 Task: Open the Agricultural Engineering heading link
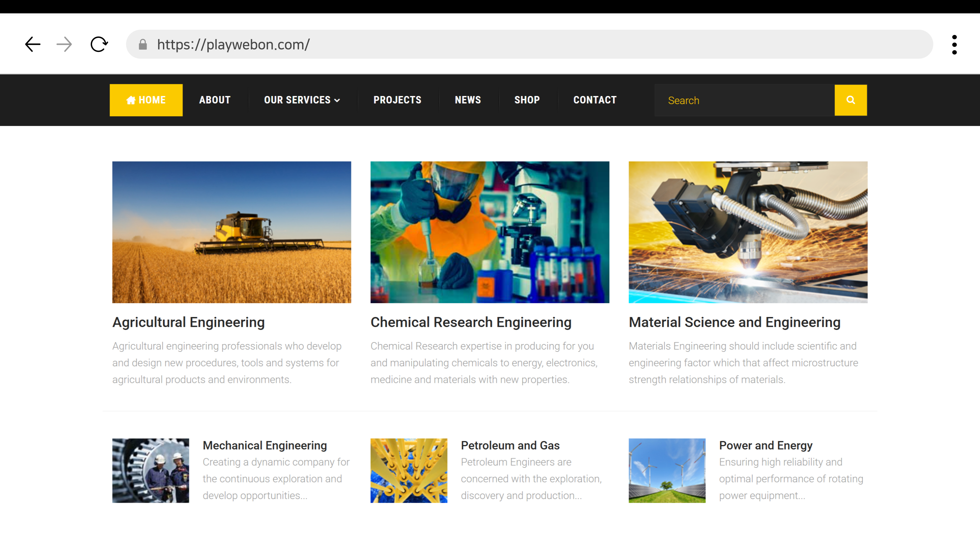(x=188, y=322)
